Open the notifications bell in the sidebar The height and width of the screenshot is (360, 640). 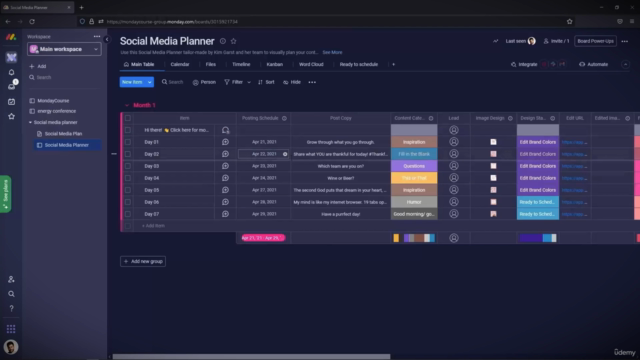[x=11, y=72]
